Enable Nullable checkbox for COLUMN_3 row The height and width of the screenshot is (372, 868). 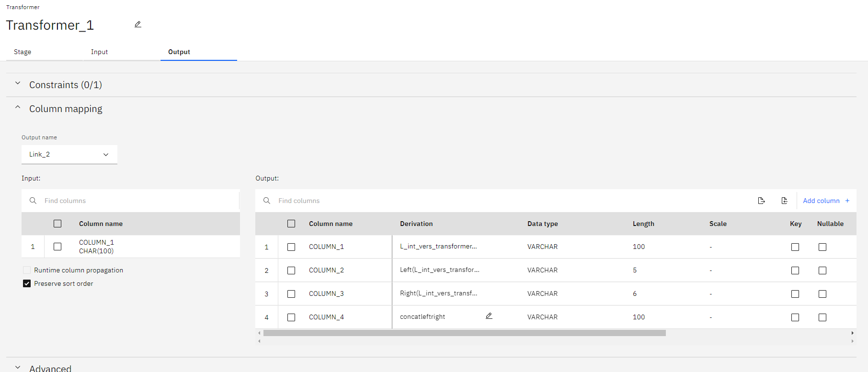(822, 294)
